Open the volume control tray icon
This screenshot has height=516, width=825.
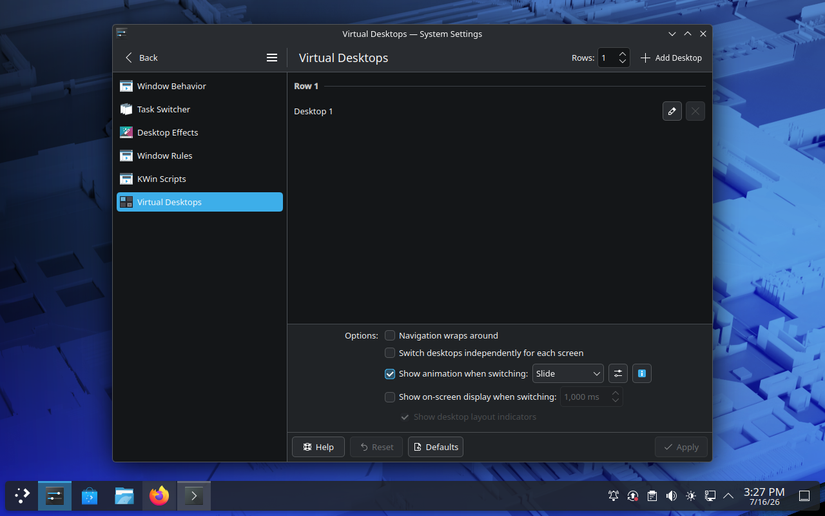pyautogui.click(x=671, y=495)
